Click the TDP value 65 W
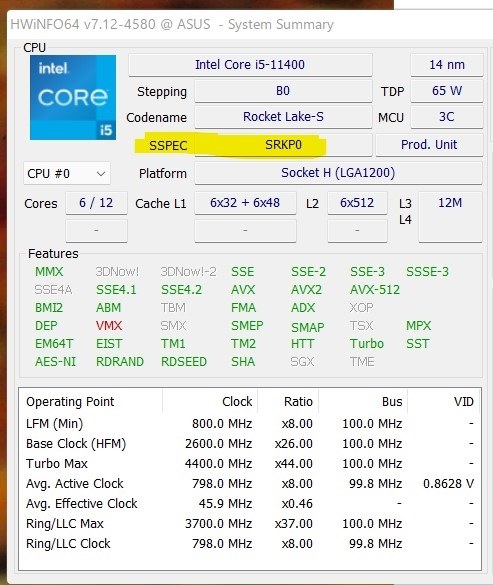Screen dimensions: 493x585 coord(447,91)
